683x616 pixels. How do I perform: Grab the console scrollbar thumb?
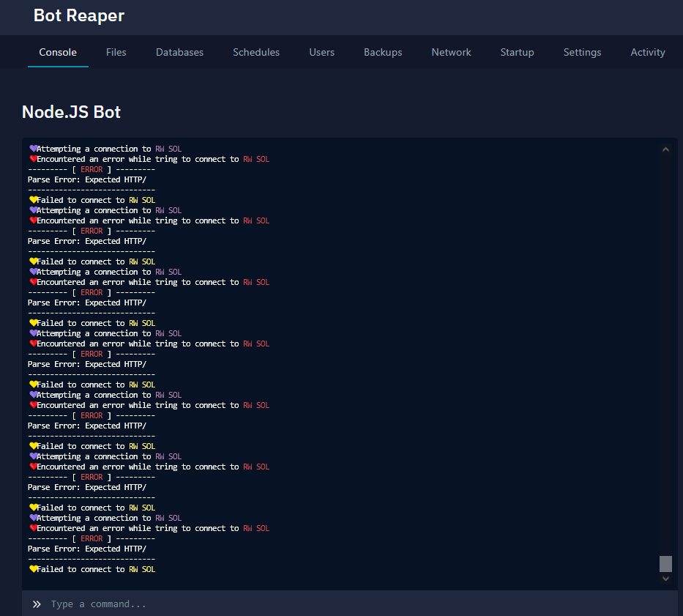[x=665, y=564]
